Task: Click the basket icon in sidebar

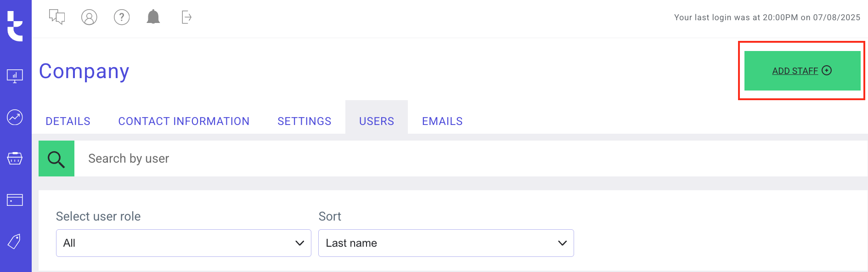Action: [x=15, y=159]
